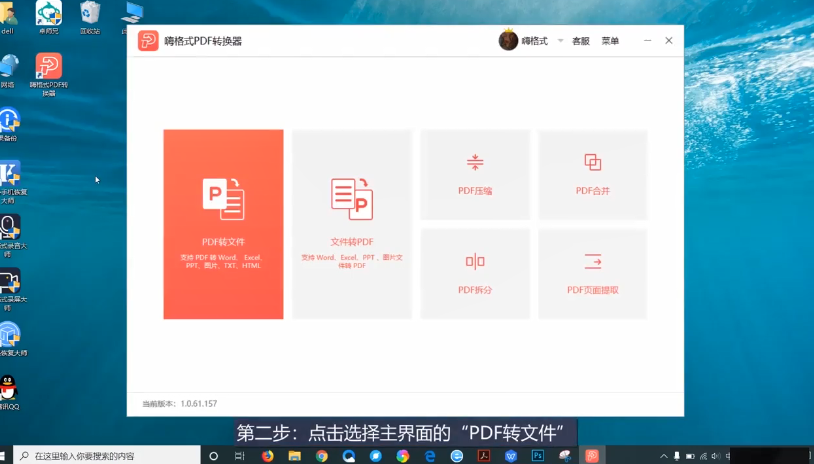Open Cortana circle on taskbar
814x464 pixels.
tap(213, 456)
